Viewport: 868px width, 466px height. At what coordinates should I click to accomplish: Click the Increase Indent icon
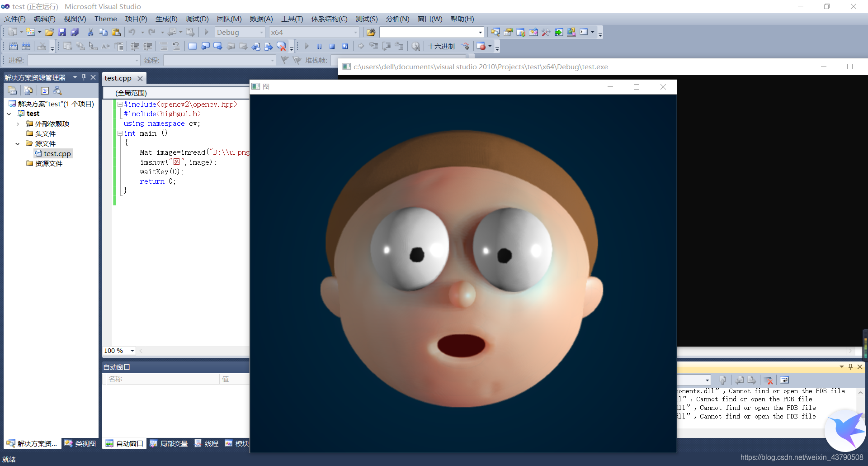[148, 46]
